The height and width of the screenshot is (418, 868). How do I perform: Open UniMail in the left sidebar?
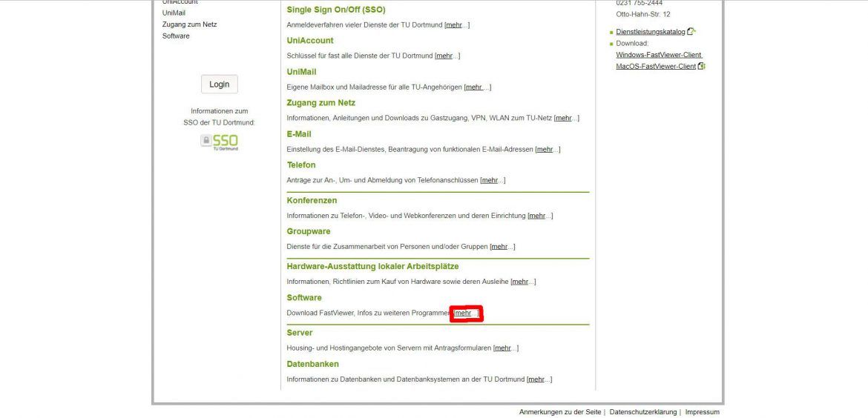(x=174, y=13)
